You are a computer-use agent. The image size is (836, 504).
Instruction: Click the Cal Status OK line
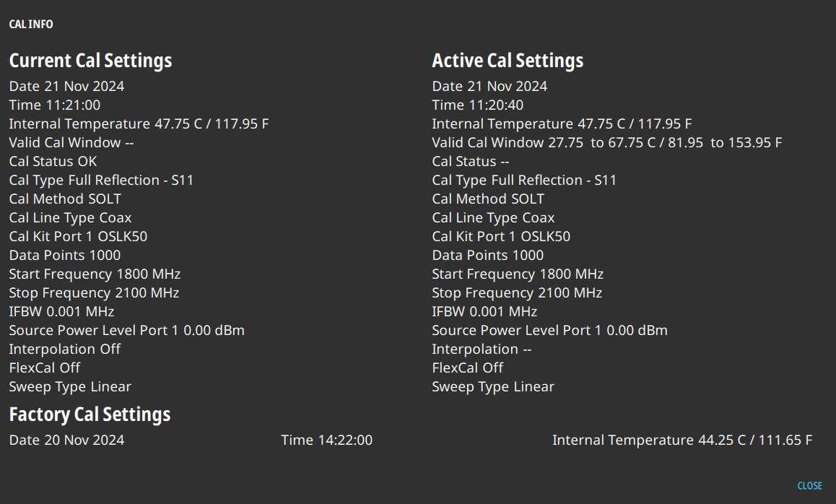(53, 161)
